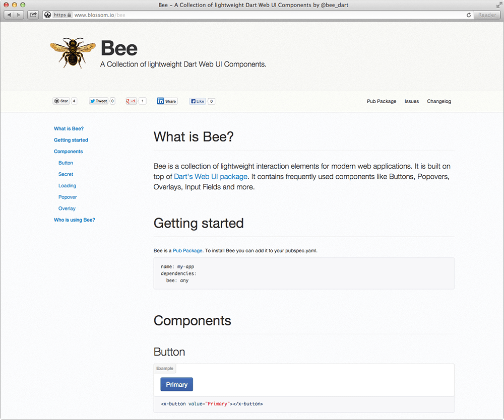This screenshot has height=420, width=504.
Task: Jump to 'Components' in sidebar
Action: click(68, 151)
